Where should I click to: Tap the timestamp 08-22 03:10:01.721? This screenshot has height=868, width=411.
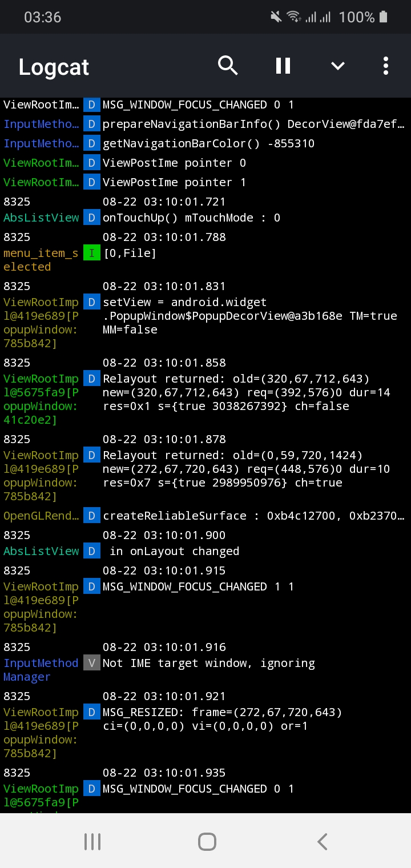coord(164,202)
